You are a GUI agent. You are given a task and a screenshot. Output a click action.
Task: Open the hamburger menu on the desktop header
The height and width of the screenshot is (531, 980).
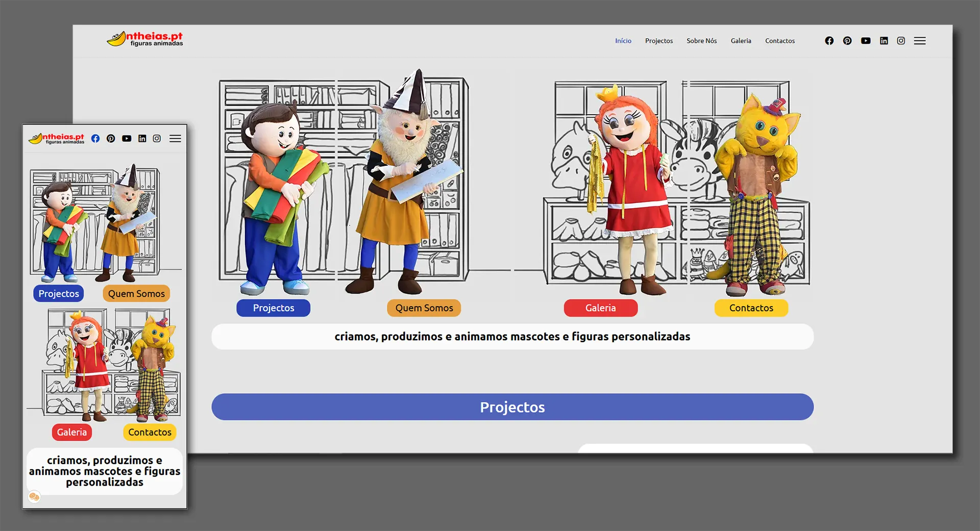click(920, 40)
